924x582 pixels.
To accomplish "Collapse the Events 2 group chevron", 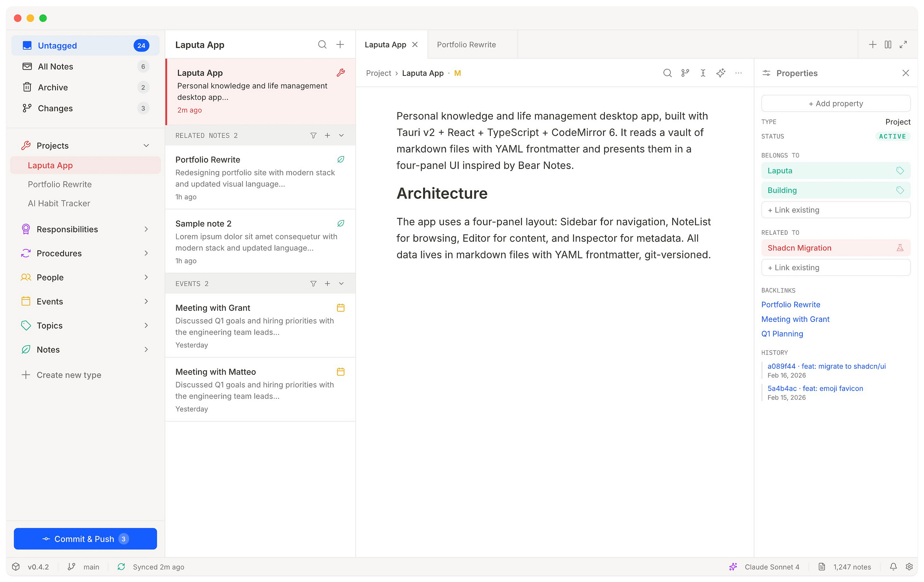I will (341, 284).
